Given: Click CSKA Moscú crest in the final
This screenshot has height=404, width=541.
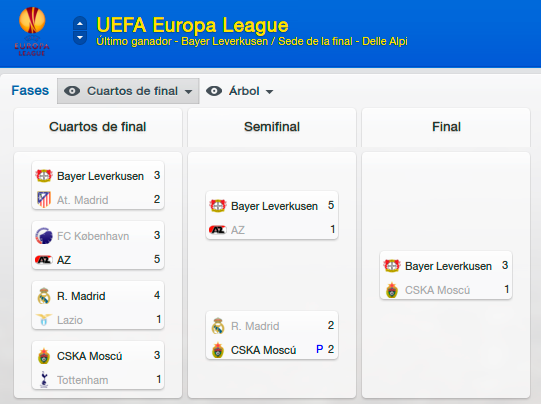Looking at the screenshot, I should [392, 290].
